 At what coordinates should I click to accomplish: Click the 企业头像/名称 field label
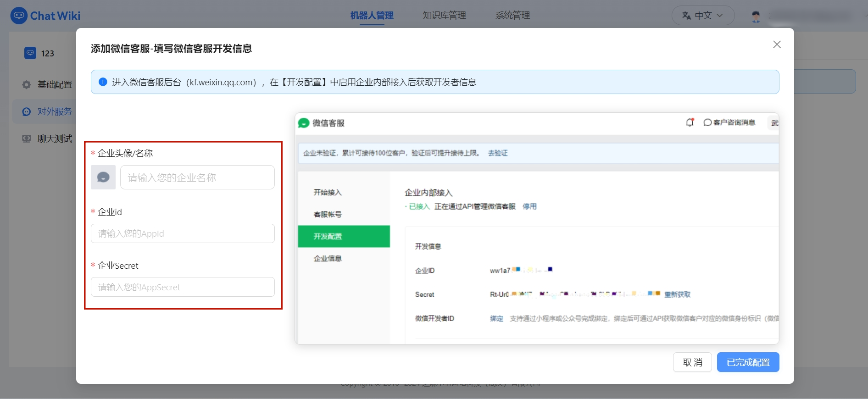tap(125, 153)
